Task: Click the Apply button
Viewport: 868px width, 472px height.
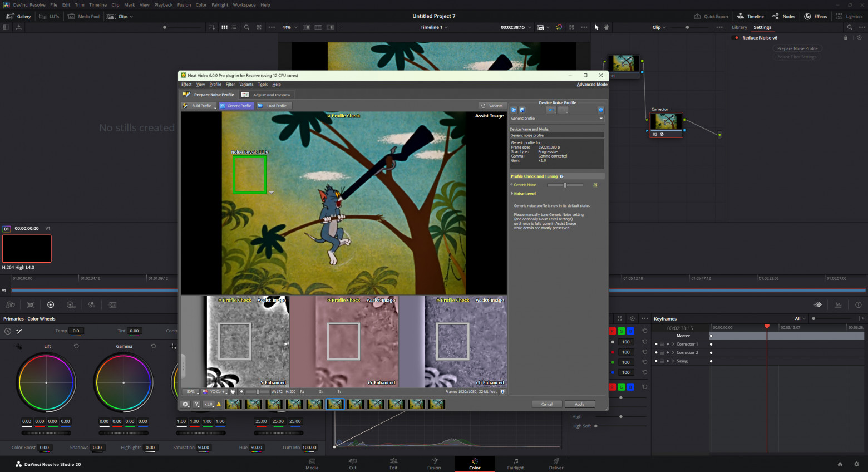Action: click(x=580, y=404)
